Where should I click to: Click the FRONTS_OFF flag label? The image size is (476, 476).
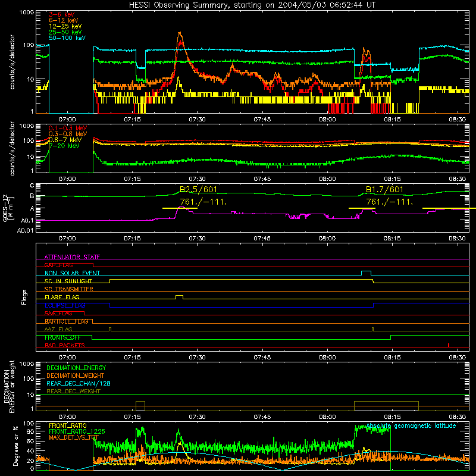pyautogui.click(x=62, y=337)
